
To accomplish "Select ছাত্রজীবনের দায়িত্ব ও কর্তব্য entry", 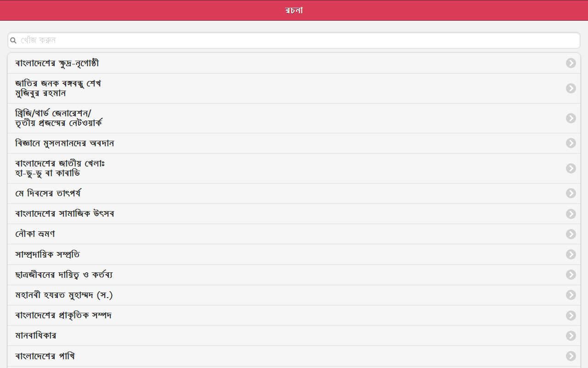I will tap(64, 275).
